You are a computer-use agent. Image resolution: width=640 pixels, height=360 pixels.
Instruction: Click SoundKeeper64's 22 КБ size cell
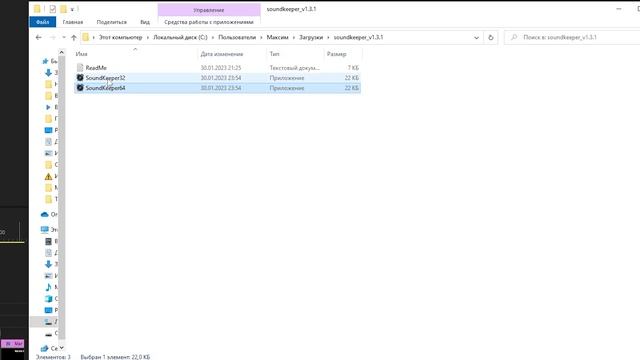pos(351,88)
